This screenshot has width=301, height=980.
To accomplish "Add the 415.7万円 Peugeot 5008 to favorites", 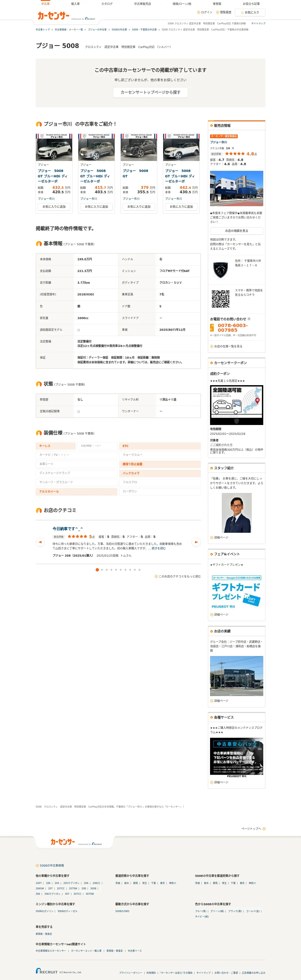I will (96, 207).
